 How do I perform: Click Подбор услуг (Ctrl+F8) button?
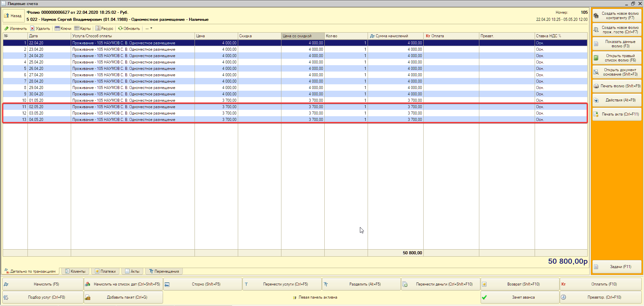point(43,297)
